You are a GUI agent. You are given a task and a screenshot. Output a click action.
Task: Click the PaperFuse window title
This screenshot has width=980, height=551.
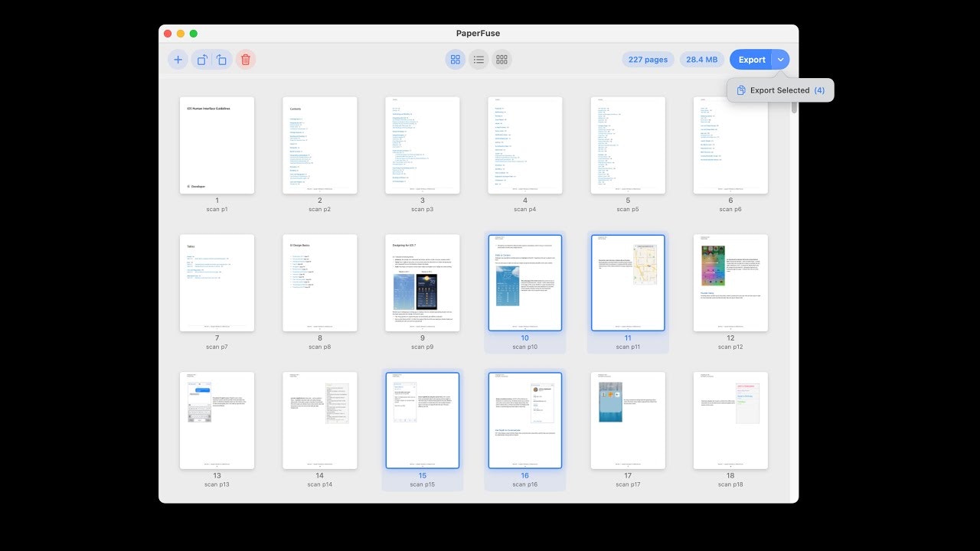[479, 34]
